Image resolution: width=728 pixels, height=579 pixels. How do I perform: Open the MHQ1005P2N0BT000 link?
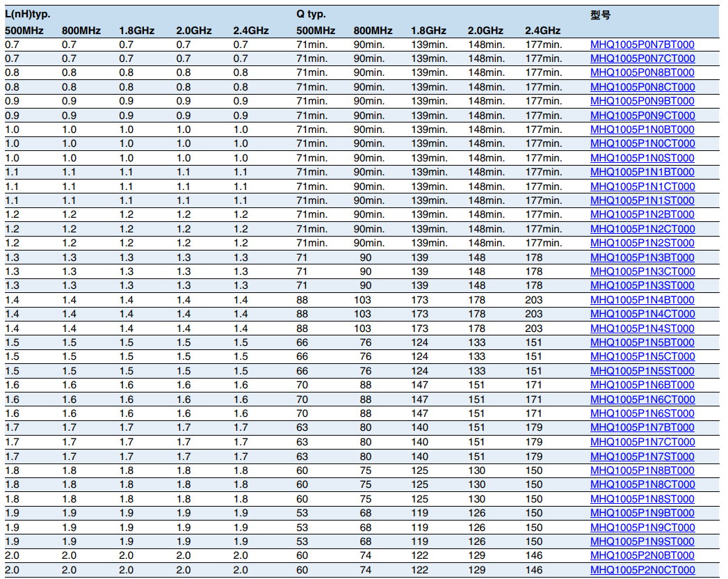642,555
